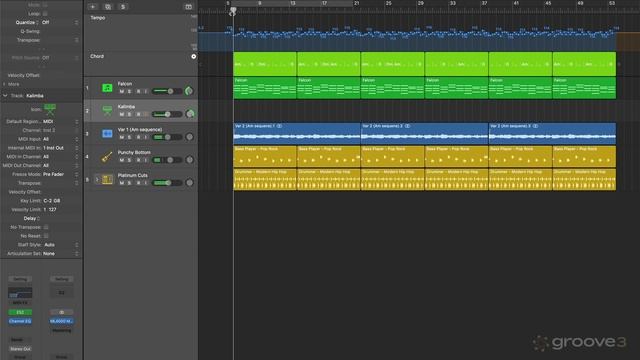This screenshot has width=640, height=360.
Task: Select the first chord region in Chord track
Action: (x=265, y=64)
